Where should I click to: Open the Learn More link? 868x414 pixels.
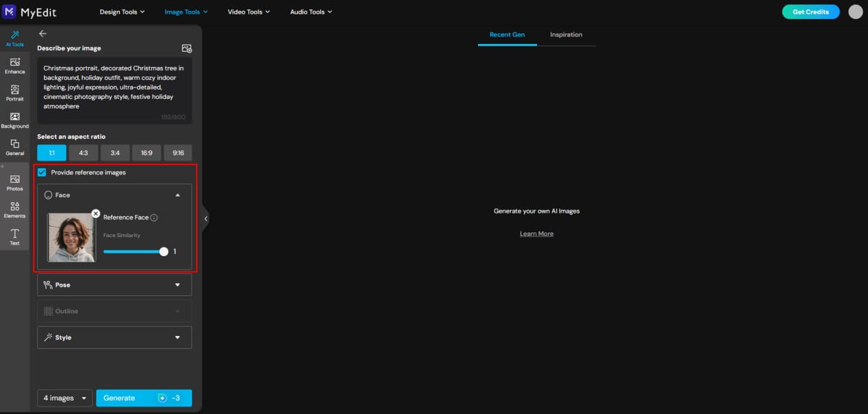[x=536, y=234]
